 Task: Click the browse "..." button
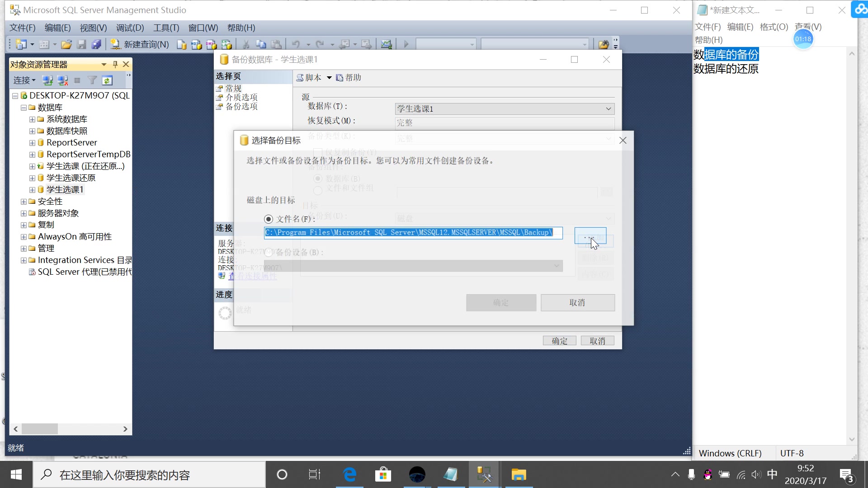click(590, 236)
